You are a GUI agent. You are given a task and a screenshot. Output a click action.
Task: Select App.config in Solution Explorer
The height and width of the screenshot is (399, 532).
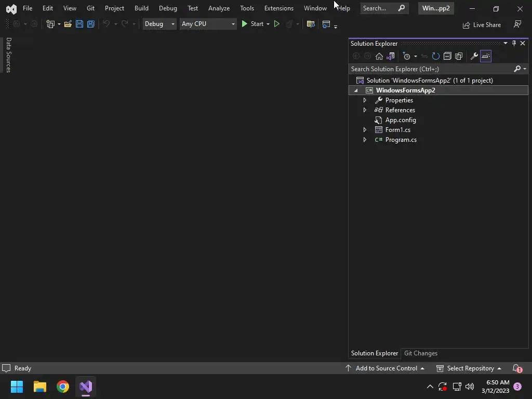click(x=401, y=120)
